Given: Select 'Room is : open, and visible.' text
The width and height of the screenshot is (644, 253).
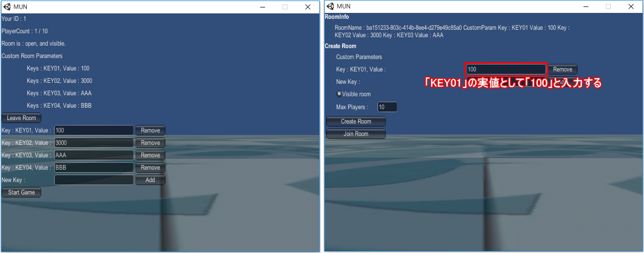Looking at the screenshot, I should coord(34,44).
